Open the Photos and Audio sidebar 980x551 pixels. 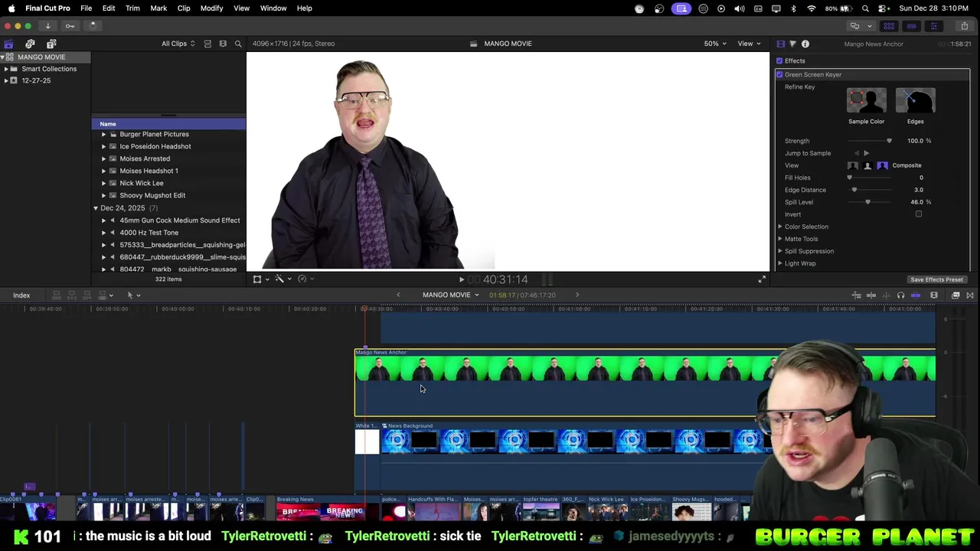coord(30,44)
